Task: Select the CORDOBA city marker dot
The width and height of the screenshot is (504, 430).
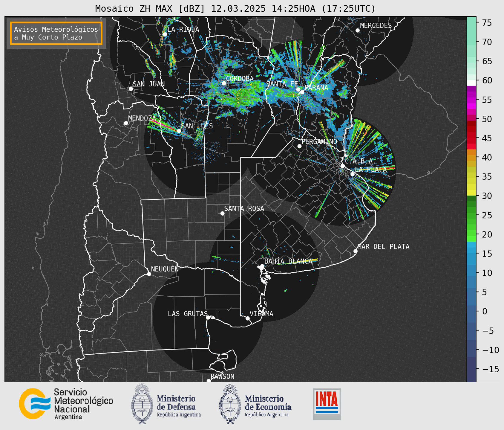Action: point(224,83)
